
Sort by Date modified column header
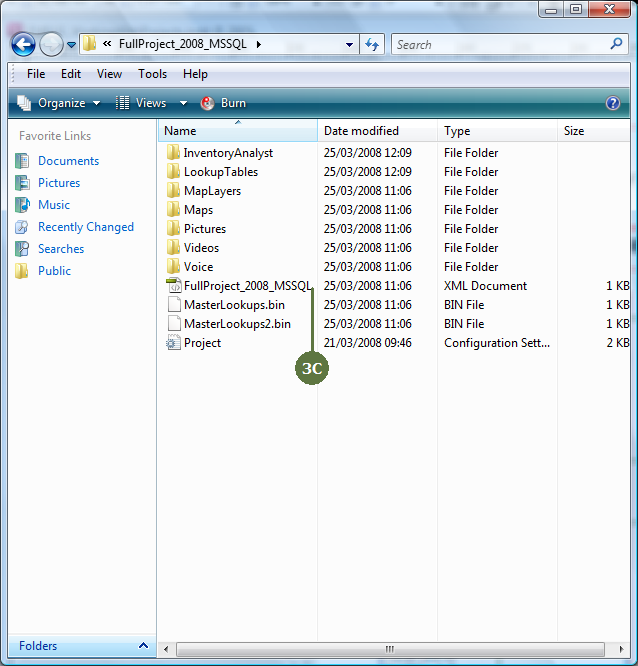pos(361,131)
